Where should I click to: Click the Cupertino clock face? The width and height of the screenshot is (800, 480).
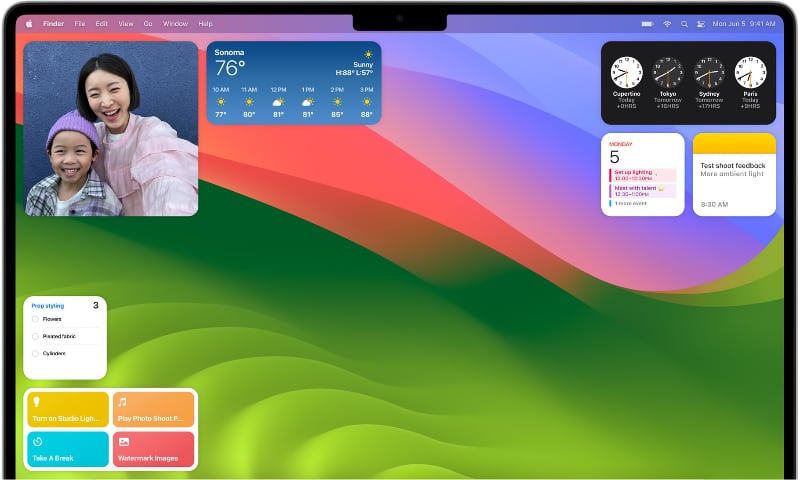point(626,72)
